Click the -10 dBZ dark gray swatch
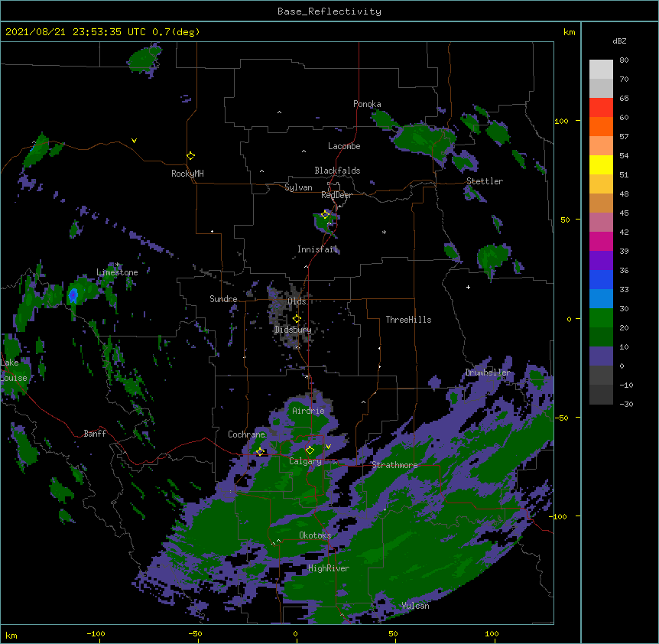Viewport: 659px width, 644px height. (601, 395)
